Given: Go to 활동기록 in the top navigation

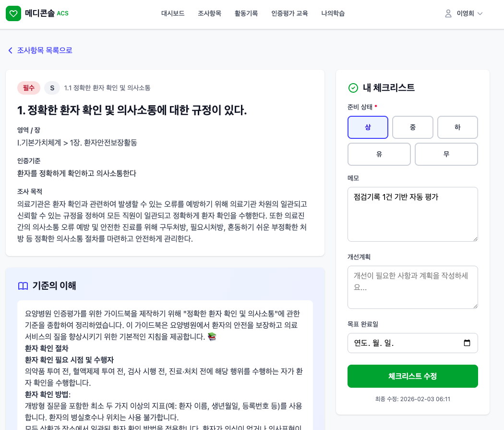Looking at the screenshot, I should coord(246,13).
